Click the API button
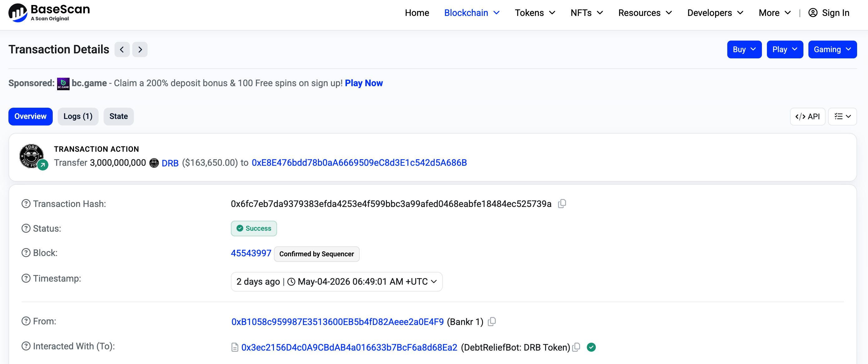The height and width of the screenshot is (364, 868). click(807, 116)
